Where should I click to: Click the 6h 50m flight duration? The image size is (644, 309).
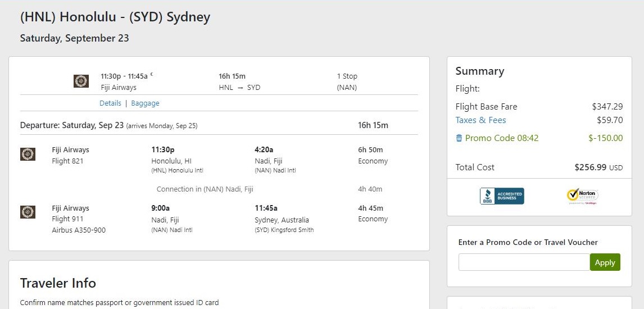click(x=370, y=150)
